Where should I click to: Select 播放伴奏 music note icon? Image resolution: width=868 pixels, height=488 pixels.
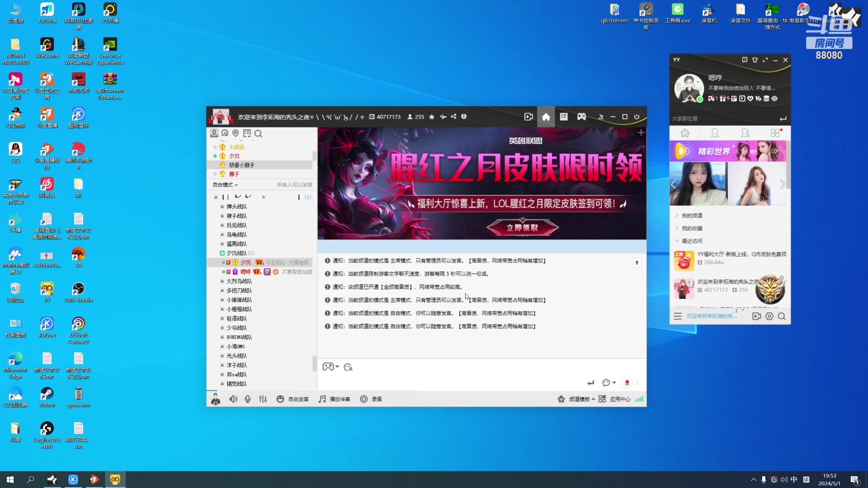(x=322, y=399)
